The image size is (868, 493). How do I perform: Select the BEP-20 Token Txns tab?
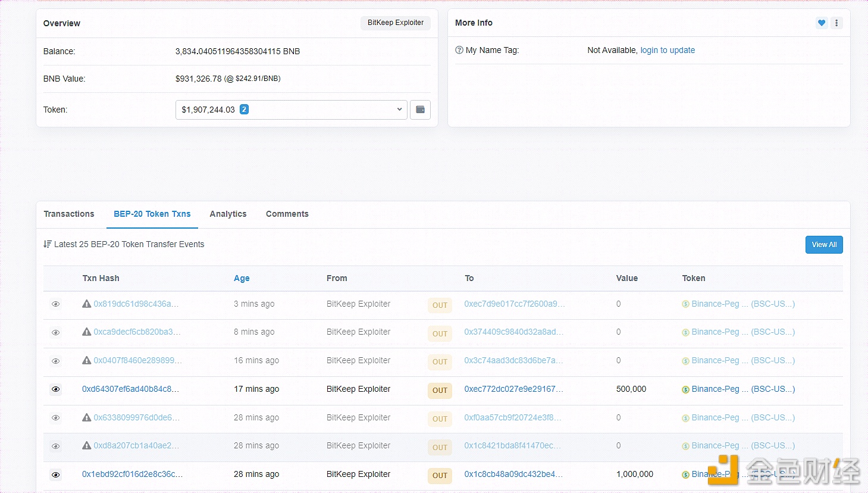(x=152, y=214)
